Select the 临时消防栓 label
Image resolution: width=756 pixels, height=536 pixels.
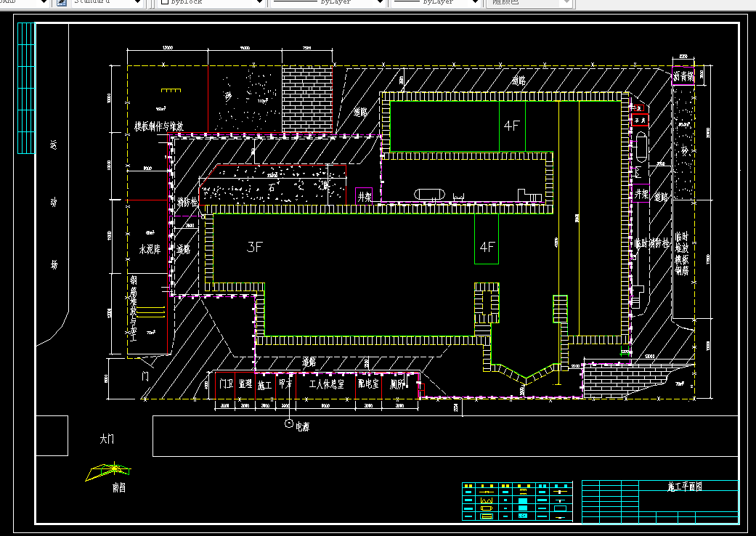point(653,243)
